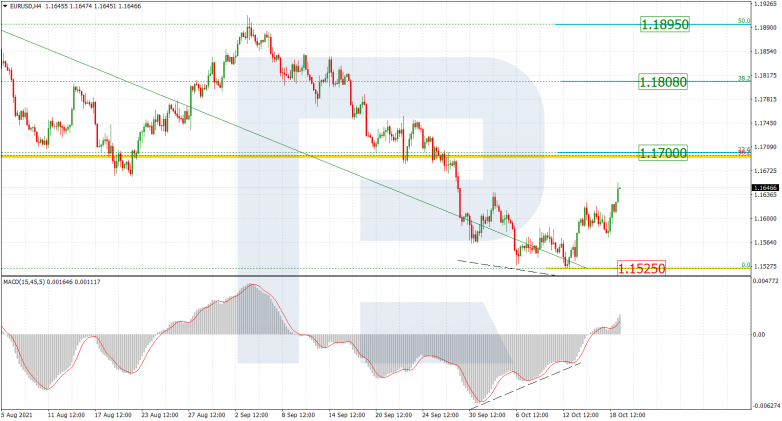Click price axis value 1.18900
This screenshot has width=782, height=421.
pos(766,27)
